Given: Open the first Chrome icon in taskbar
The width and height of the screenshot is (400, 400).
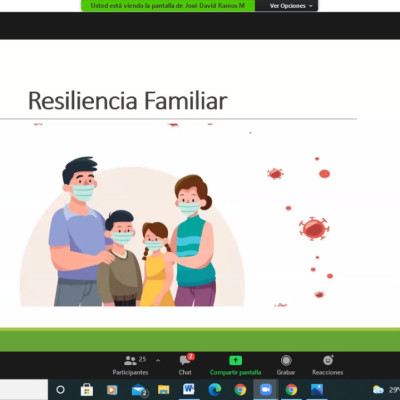Looking at the screenshot, I should pos(240,390).
